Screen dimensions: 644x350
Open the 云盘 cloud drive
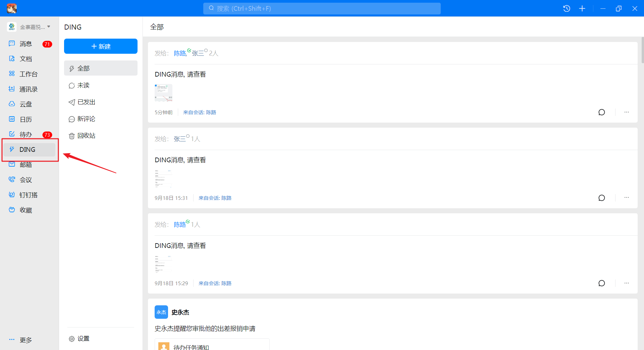[25, 104]
